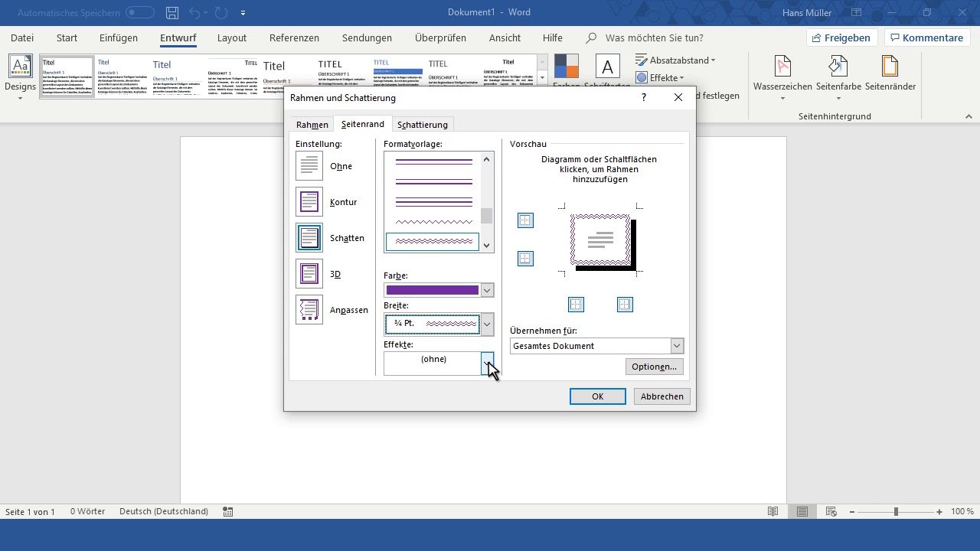Viewport: 980px width, 551px height.
Task: Select the double wavy line style
Action: (x=433, y=242)
